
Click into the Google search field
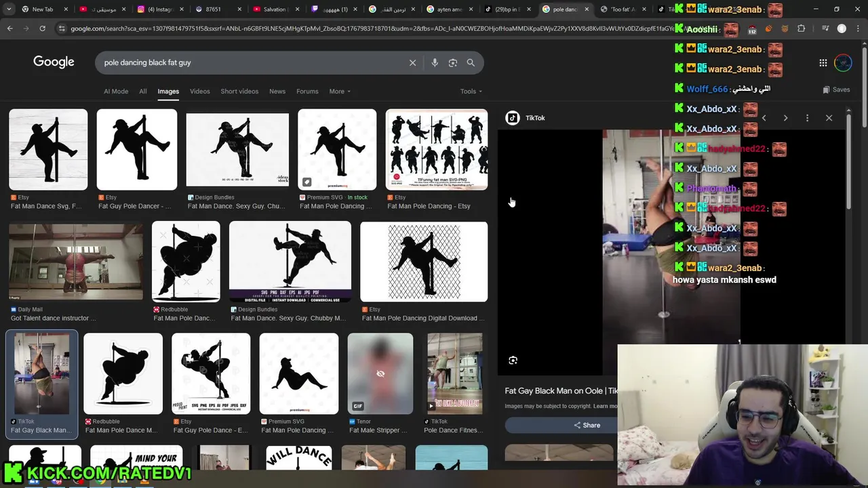click(x=251, y=62)
